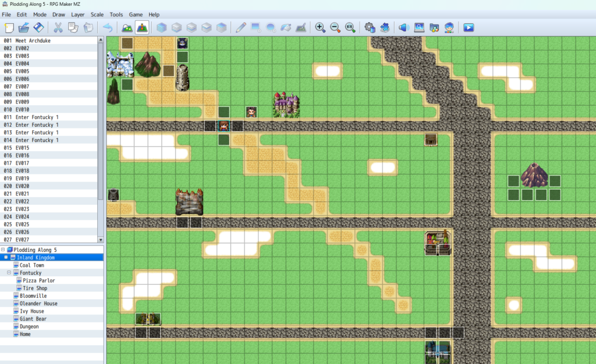Open the Help menu
This screenshot has width=596, height=364.
click(x=154, y=15)
